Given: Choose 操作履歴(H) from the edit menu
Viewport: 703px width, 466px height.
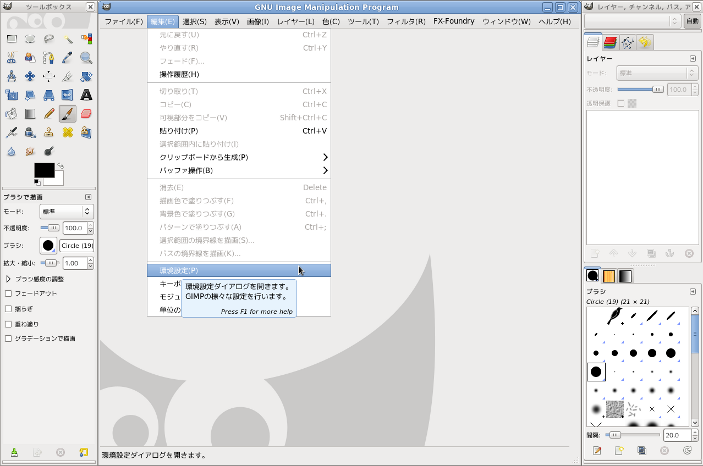Looking at the screenshot, I should point(239,74).
